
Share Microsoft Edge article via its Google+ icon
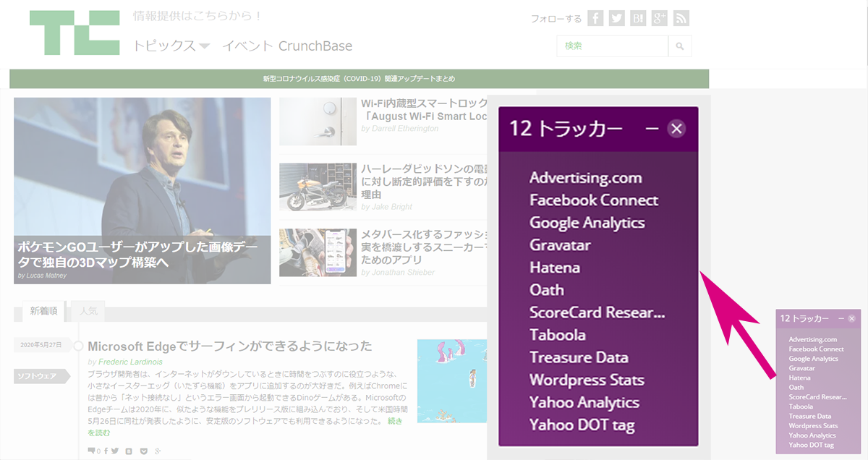[157, 451]
